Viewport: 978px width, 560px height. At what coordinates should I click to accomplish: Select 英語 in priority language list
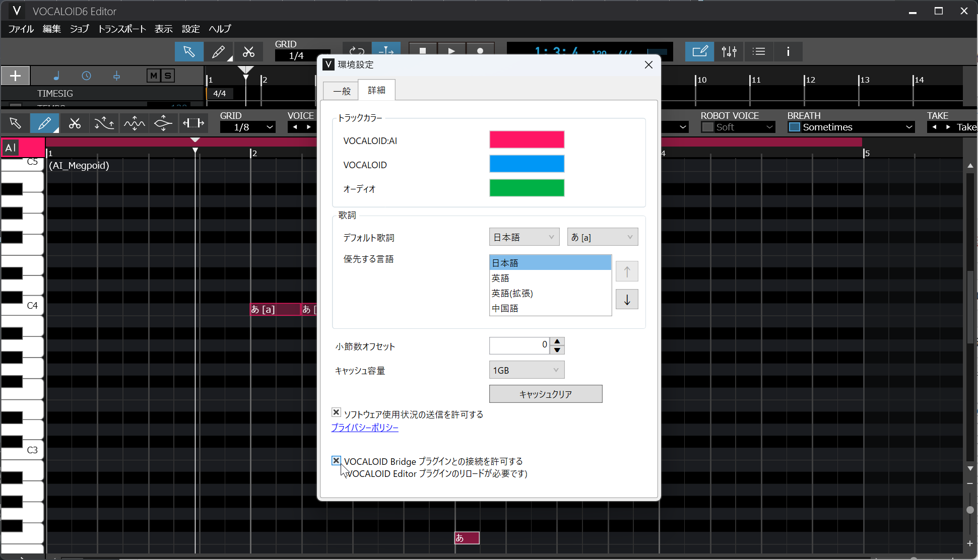(x=550, y=278)
